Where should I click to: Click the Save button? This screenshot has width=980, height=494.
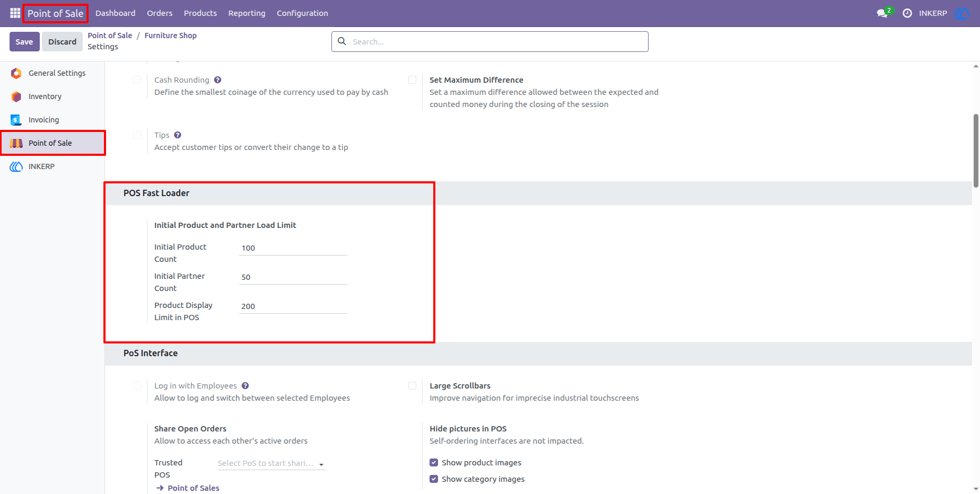(x=24, y=42)
